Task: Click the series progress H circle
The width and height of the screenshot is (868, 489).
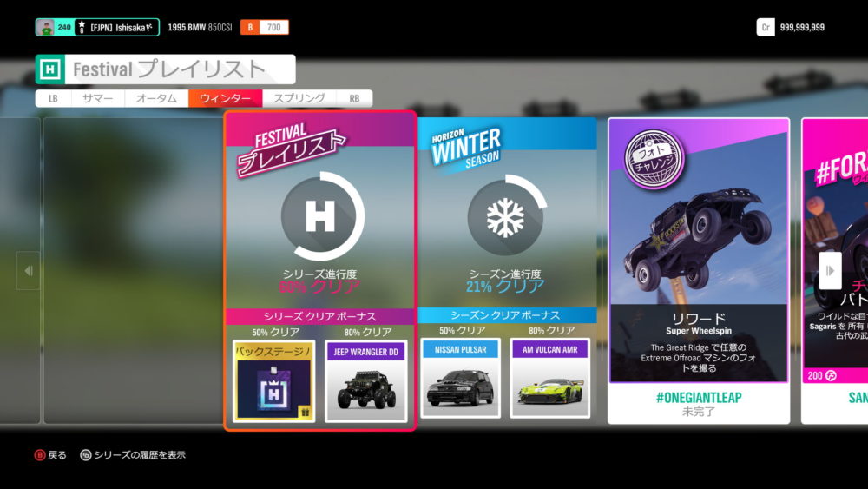Action: click(x=320, y=217)
